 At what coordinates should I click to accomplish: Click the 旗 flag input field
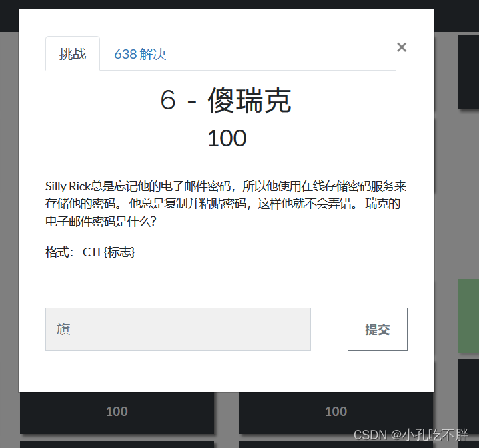point(178,329)
